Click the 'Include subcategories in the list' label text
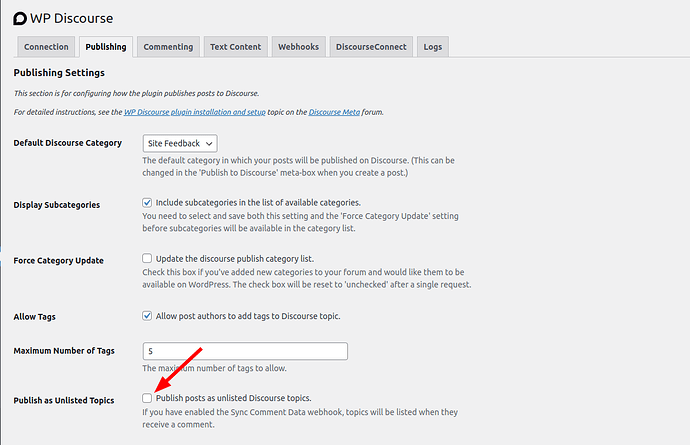The width and height of the screenshot is (690, 445). 258,202
